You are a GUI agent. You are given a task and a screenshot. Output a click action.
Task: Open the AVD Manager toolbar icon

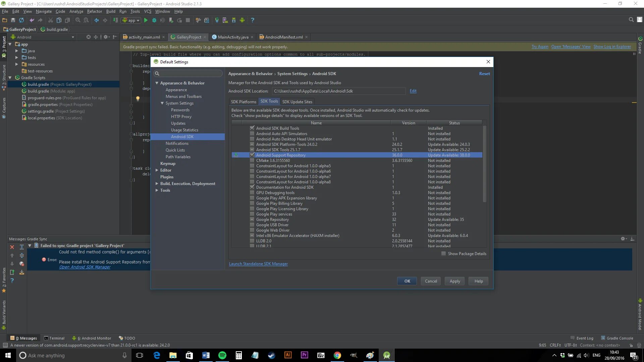click(225, 20)
